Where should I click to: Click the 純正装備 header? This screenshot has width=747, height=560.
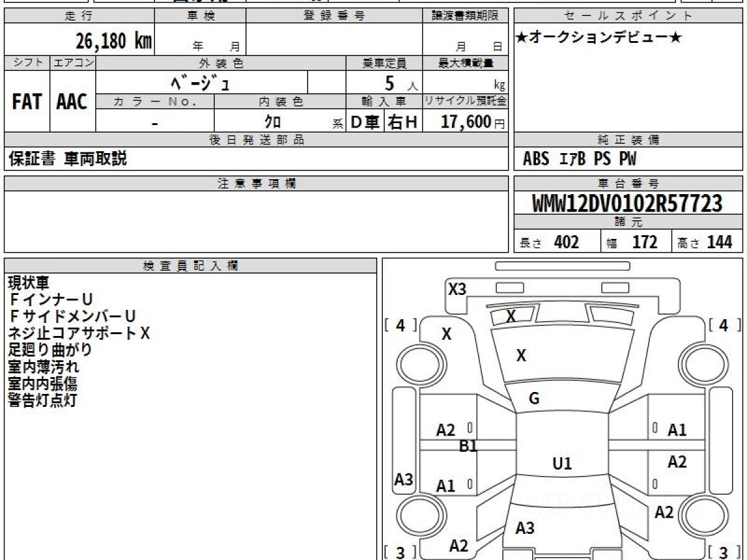tap(628, 140)
